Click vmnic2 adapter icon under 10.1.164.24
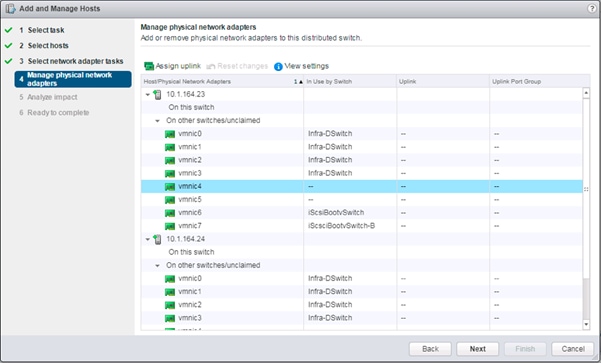This screenshot has height=363, width=601. [x=170, y=305]
